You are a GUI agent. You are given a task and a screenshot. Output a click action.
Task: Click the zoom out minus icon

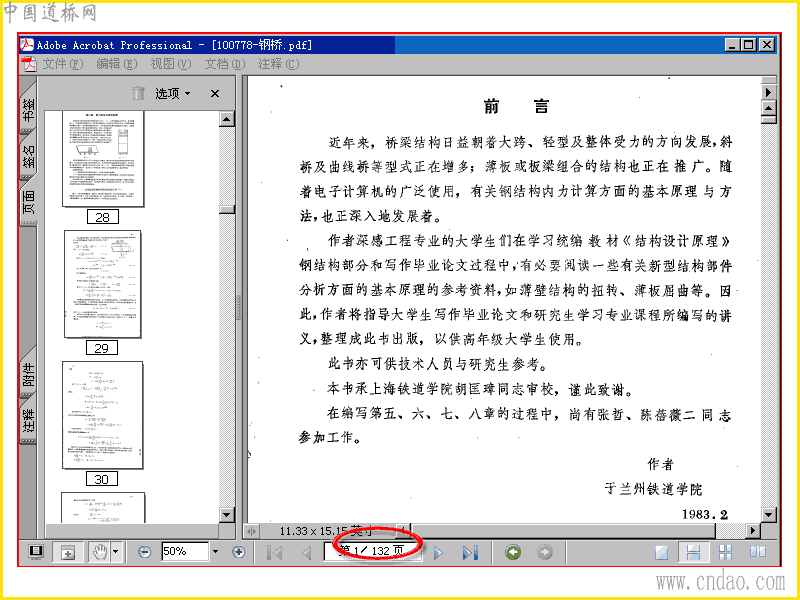[145, 552]
